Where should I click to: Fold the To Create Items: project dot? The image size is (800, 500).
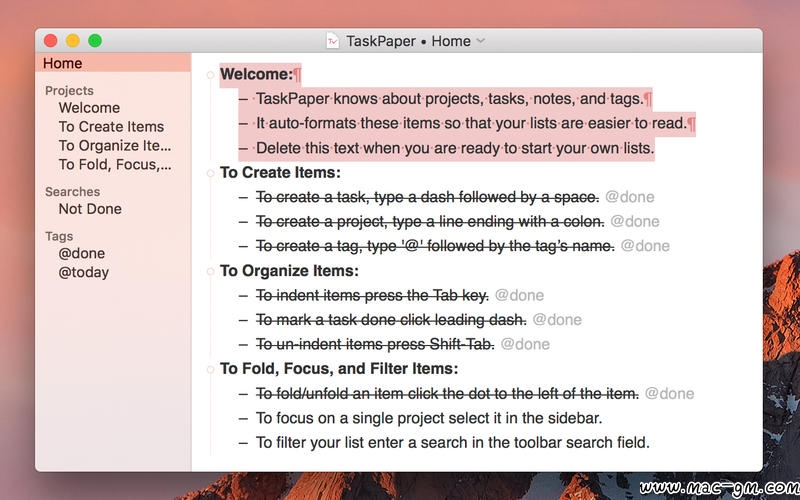coord(210,173)
